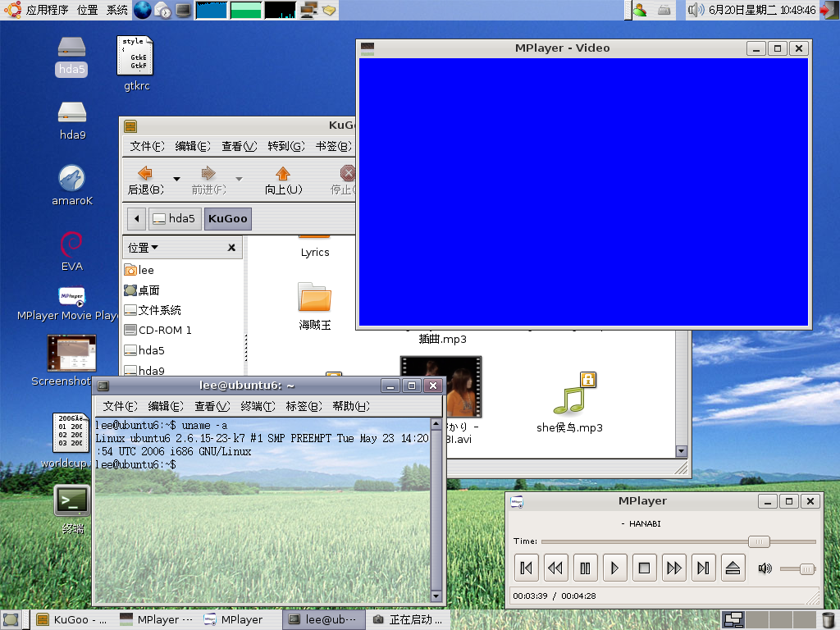This screenshot has width=840, height=630.
Task: Open the Tabs menu in terminal window
Action: tap(304, 406)
